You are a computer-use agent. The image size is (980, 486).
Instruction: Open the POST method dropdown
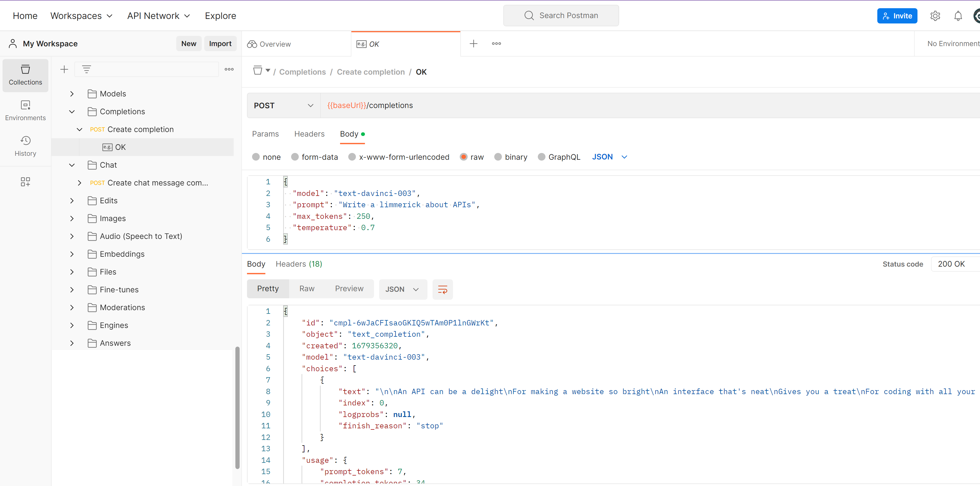point(283,106)
